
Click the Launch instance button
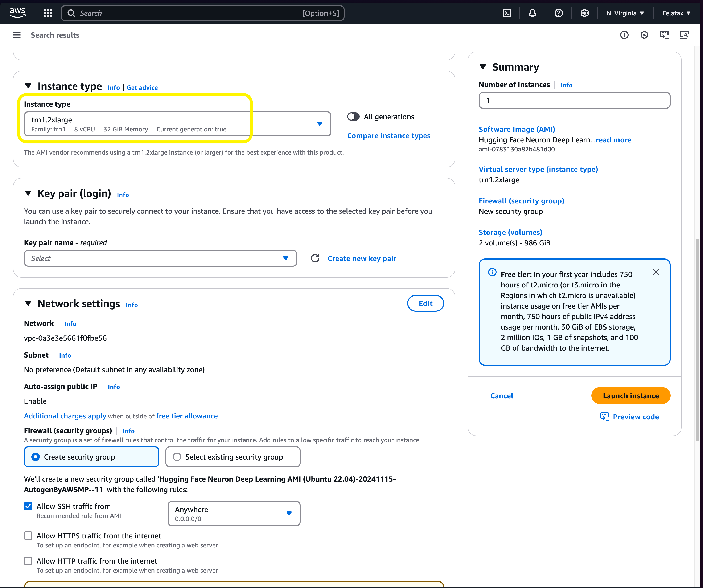tap(630, 396)
